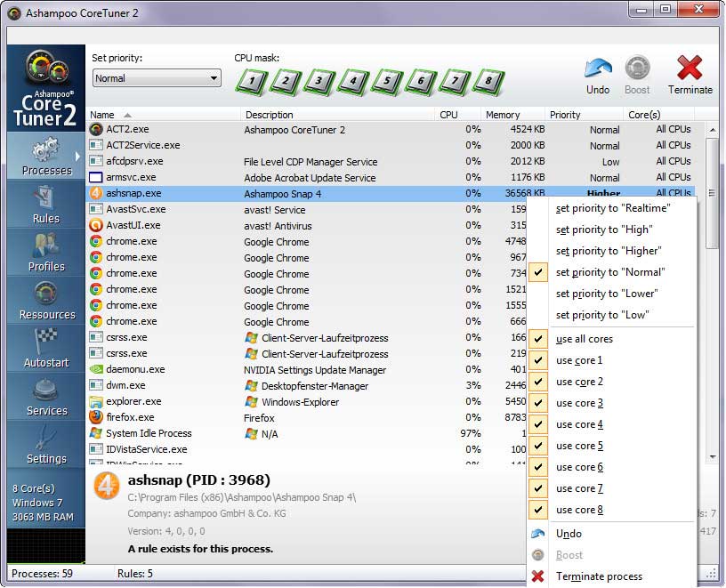Uncheck "use all cores" in context menu

584,339
